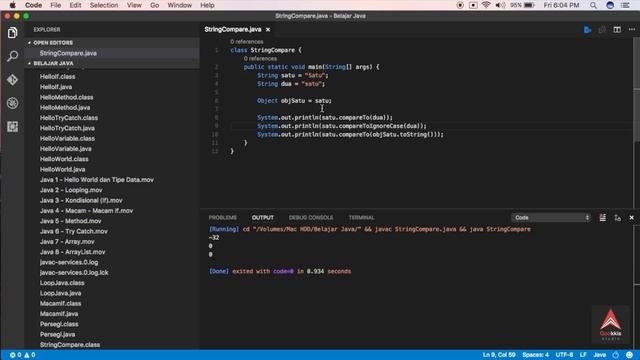This screenshot has width=640, height=360.
Task: Click Ln 9, Col 59 in status bar
Action: [x=498, y=355]
